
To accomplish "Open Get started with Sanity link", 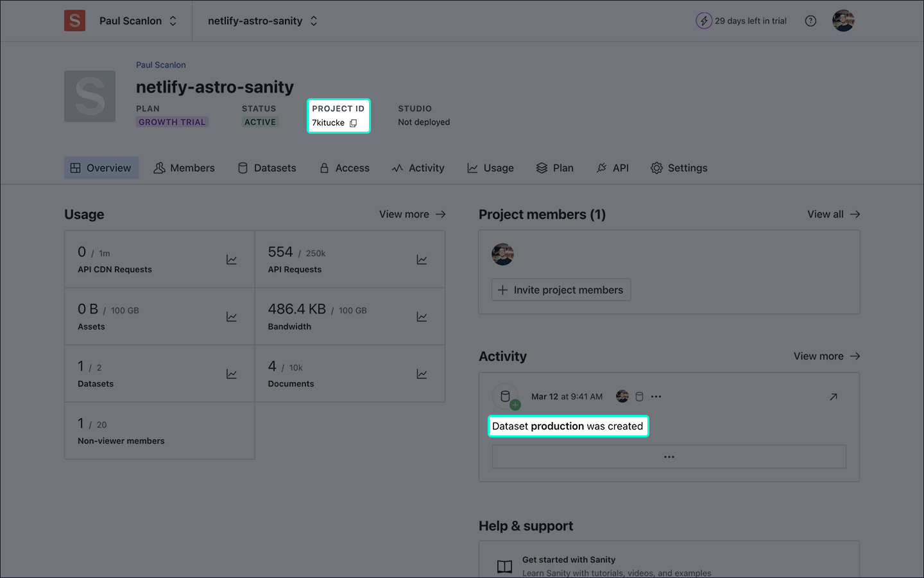I will (x=569, y=560).
